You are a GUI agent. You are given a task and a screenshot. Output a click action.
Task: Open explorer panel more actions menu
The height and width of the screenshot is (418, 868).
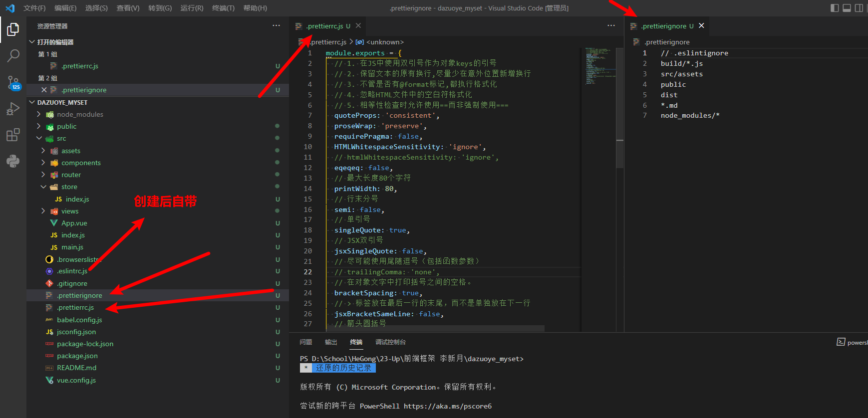[x=276, y=26]
